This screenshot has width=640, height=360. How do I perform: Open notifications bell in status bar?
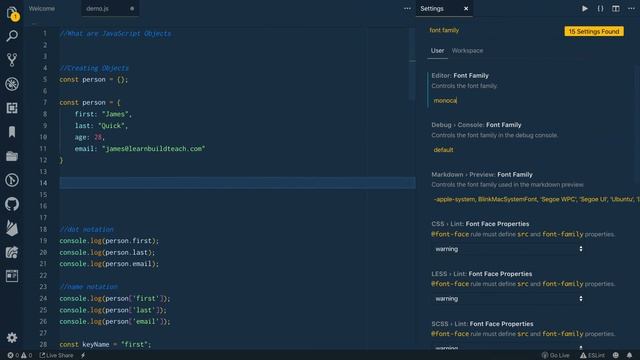[629, 356]
